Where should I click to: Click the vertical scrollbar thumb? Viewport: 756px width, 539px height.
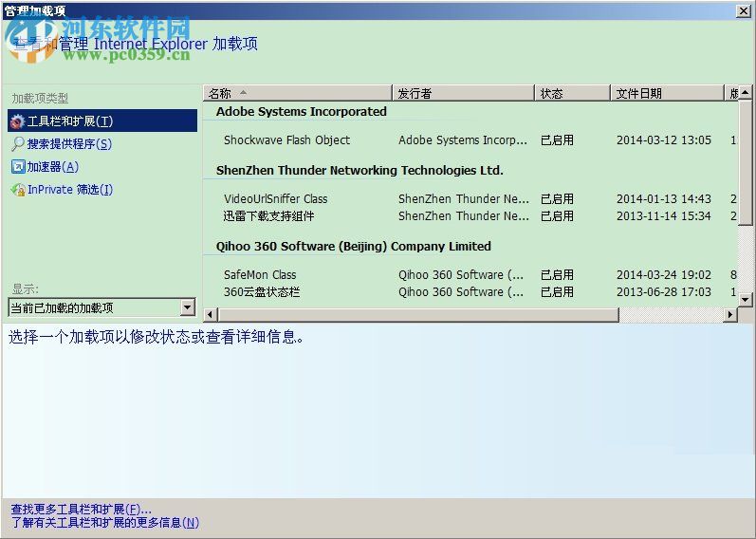pos(746,162)
